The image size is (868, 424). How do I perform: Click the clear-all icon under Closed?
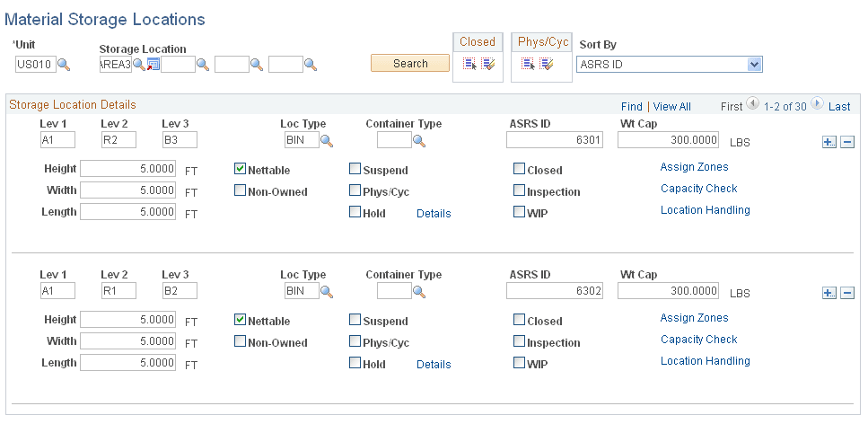(487, 64)
